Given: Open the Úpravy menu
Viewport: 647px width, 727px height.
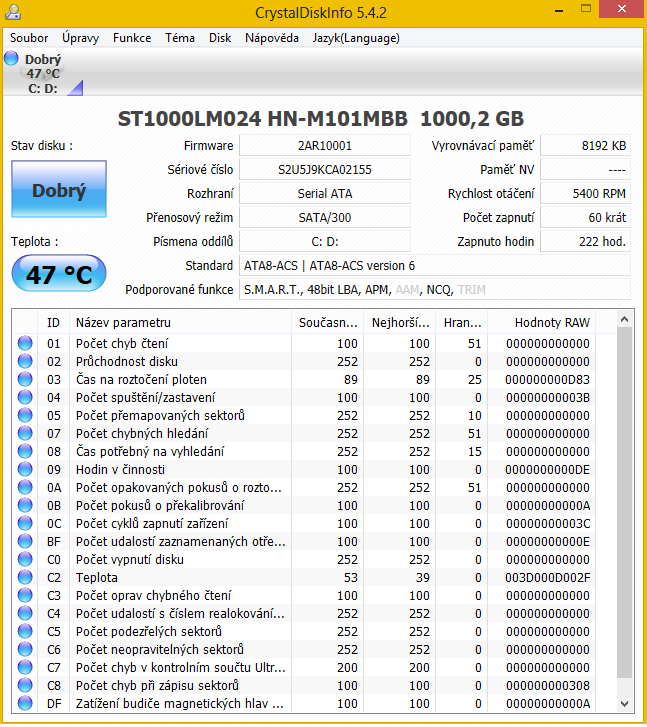Looking at the screenshot, I should point(80,38).
